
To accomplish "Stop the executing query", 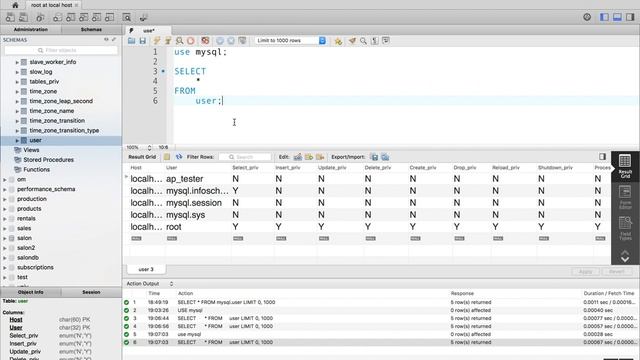I will click(x=191, y=41).
